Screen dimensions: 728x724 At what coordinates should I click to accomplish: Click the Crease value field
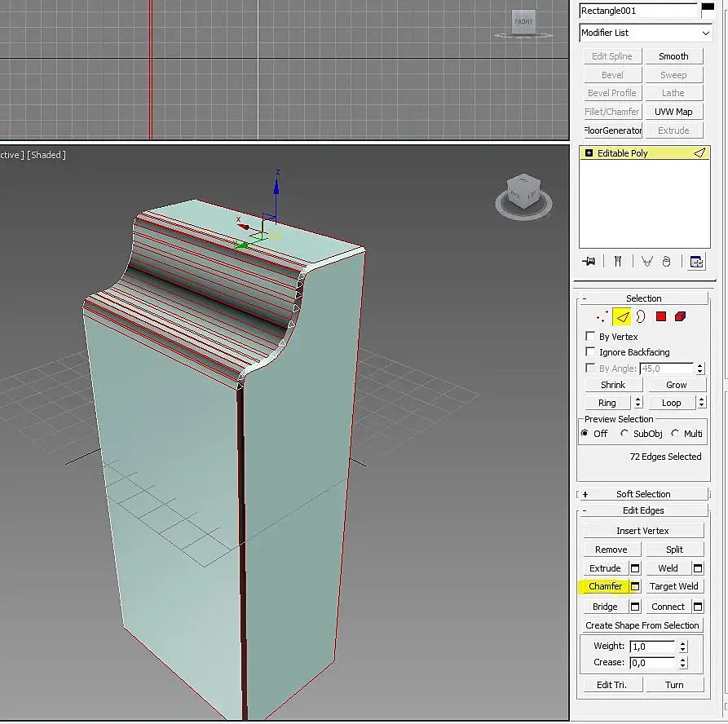[x=652, y=663]
